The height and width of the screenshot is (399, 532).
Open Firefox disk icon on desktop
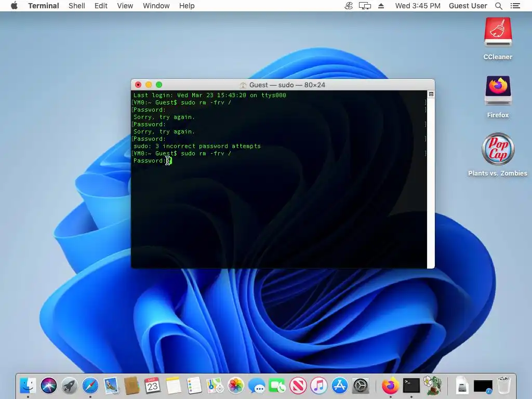click(x=498, y=90)
